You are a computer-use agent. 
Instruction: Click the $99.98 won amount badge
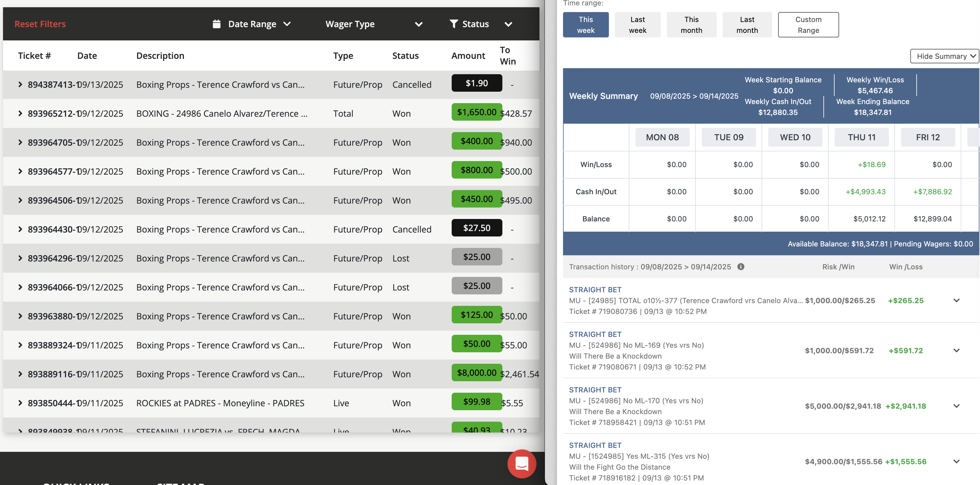[x=477, y=401]
